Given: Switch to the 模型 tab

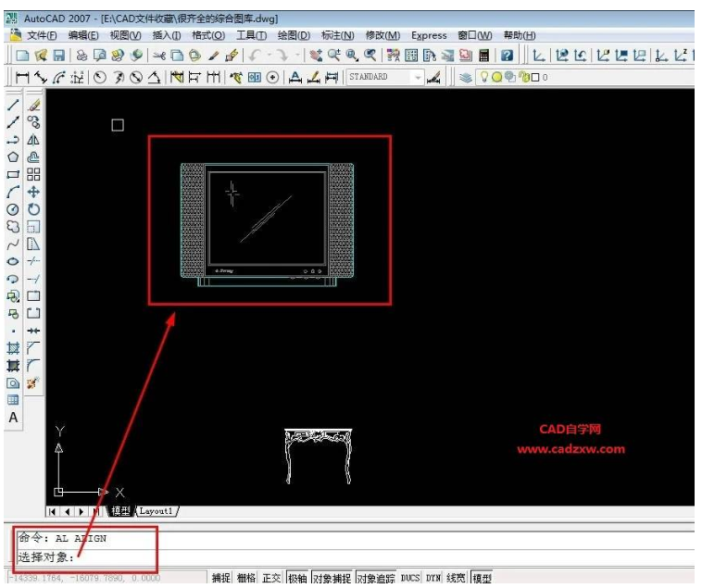Looking at the screenshot, I should point(120,511).
